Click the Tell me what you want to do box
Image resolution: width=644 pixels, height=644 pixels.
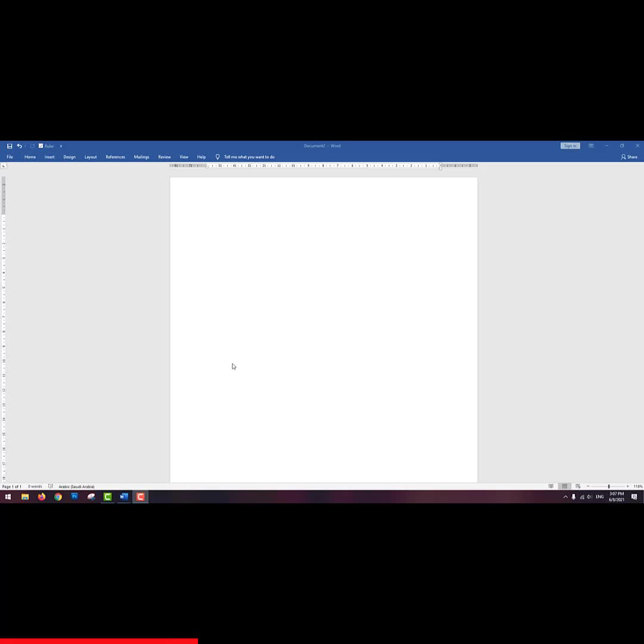coord(249,157)
